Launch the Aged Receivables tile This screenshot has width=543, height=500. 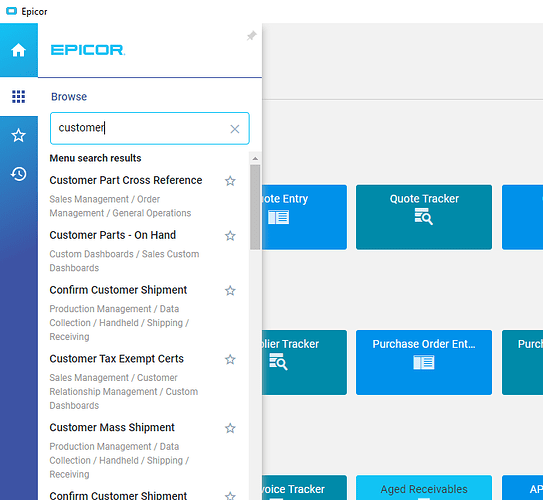424,488
